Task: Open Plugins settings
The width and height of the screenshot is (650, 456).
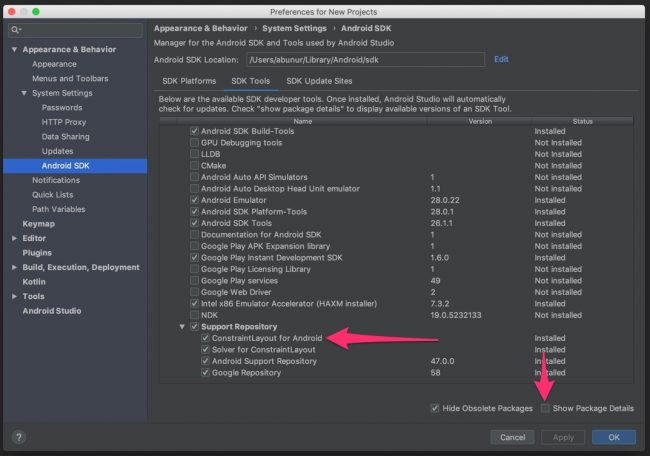Action: point(37,253)
